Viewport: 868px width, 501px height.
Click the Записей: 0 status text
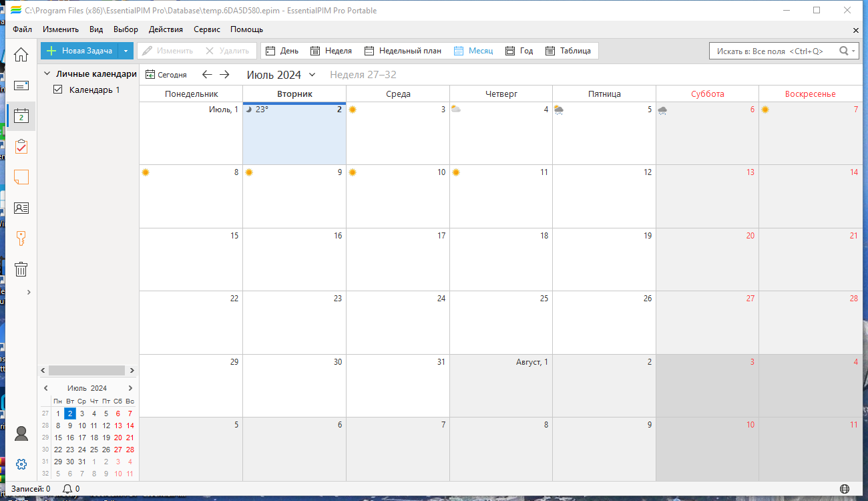click(x=31, y=489)
